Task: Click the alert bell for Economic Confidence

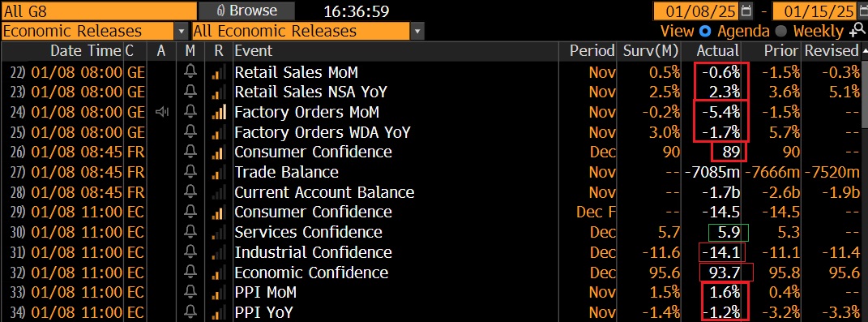Action: tap(190, 273)
